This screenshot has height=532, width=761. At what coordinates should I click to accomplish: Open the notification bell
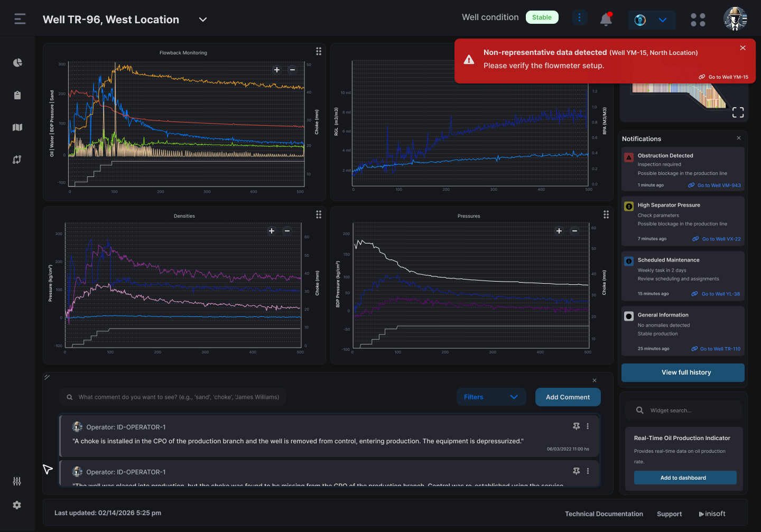click(606, 20)
